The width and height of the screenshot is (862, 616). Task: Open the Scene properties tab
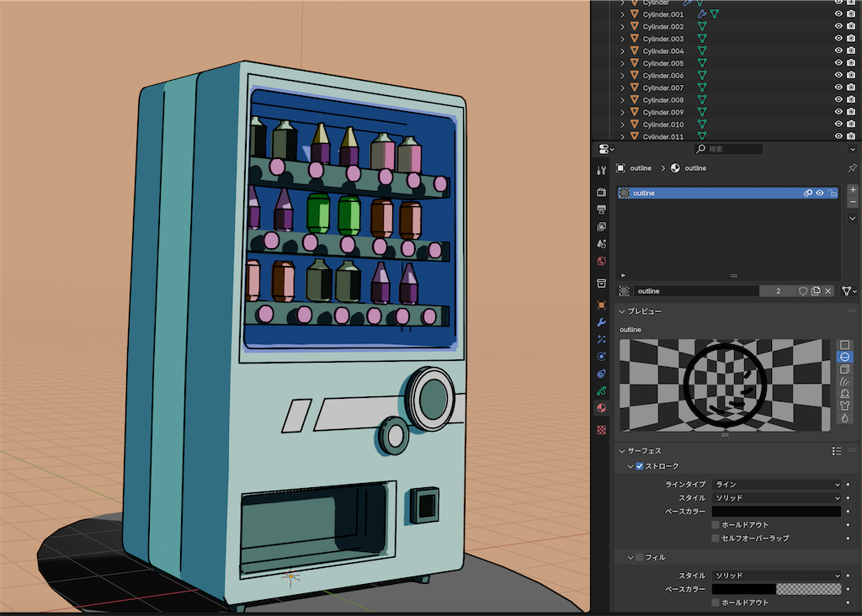[x=601, y=243]
